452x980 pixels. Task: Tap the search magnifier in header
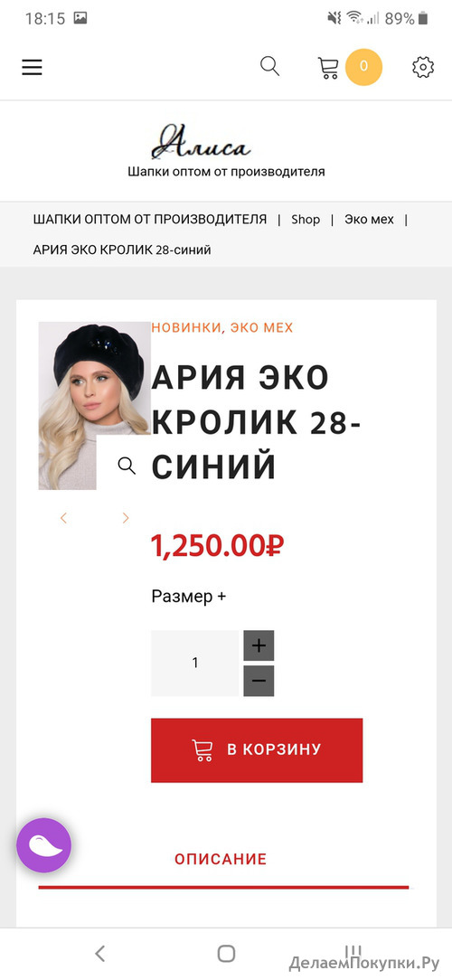click(x=269, y=66)
